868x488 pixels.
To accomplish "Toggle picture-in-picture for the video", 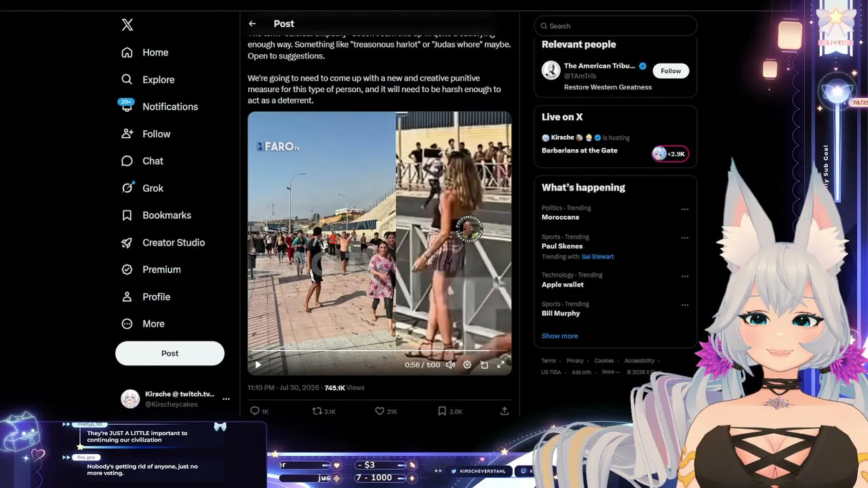I will [x=484, y=365].
